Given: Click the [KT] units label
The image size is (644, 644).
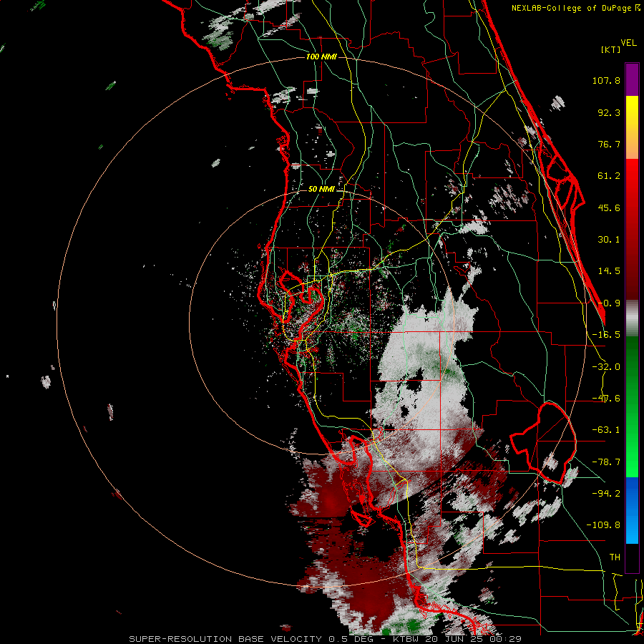Looking at the screenshot, I should 611,49.
